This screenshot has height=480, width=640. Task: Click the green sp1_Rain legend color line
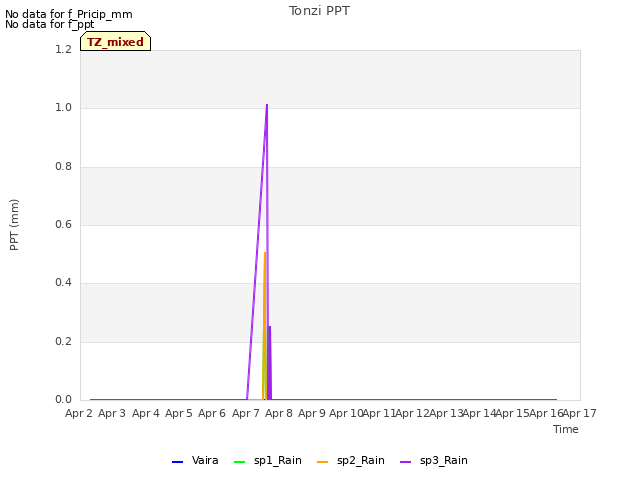pos(240,462)
